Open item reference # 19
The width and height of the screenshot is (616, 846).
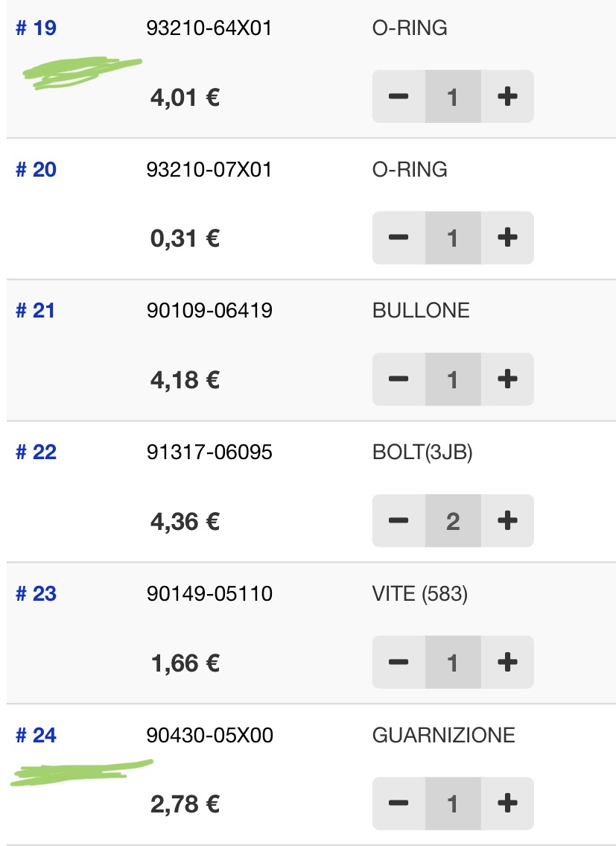pyautogui.click(x=36, y=28)
